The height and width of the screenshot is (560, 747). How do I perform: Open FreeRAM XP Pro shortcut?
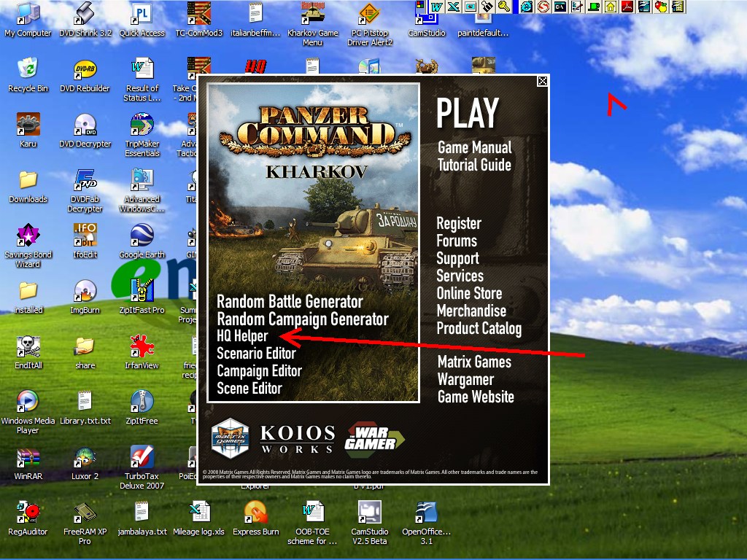tap(85, 523)
